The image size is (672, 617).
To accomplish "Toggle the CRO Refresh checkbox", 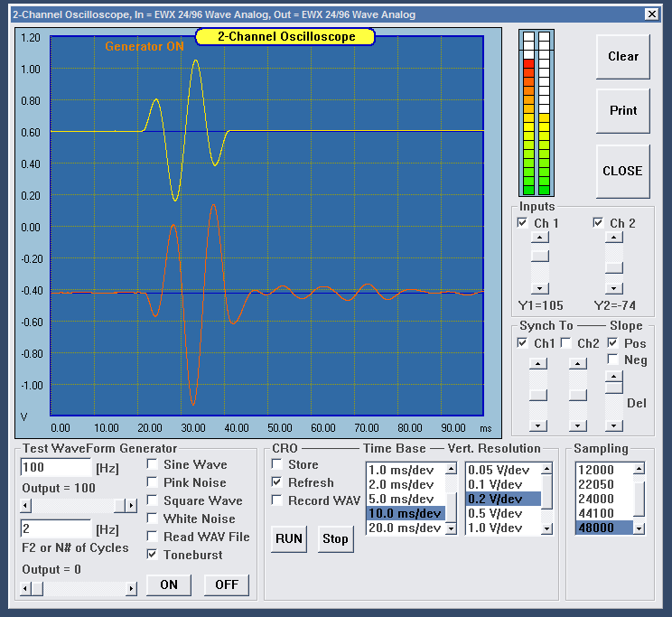I will (x=277, y=481).
